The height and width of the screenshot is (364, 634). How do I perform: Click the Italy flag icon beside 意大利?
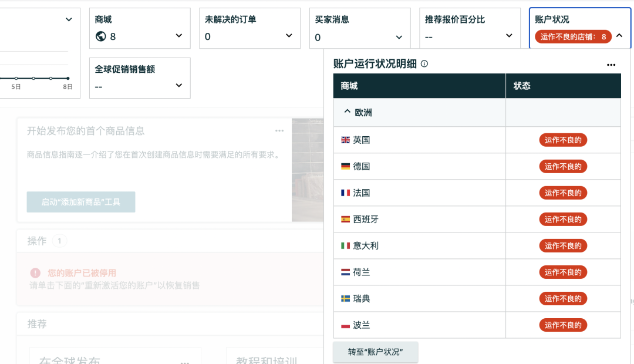click(x=346, y=245)
